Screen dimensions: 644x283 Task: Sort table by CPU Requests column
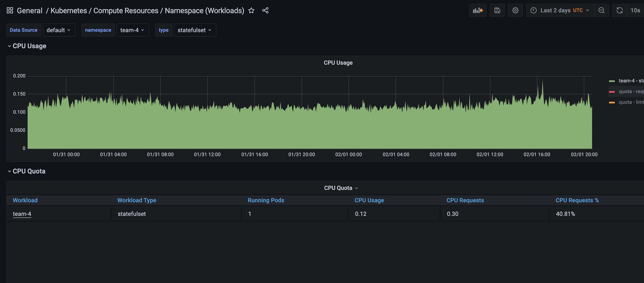click(x=465, y=200)
